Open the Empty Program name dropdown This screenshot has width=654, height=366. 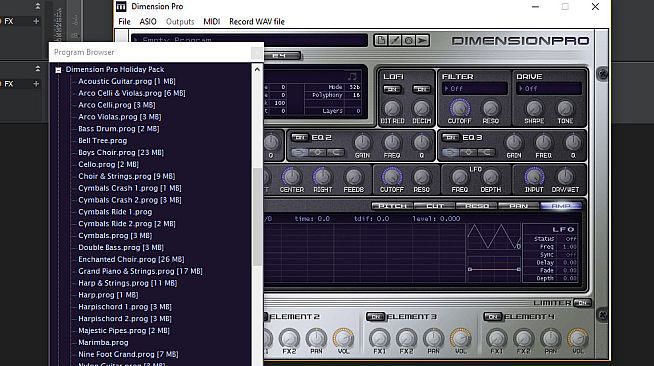(x=249, y=40)
